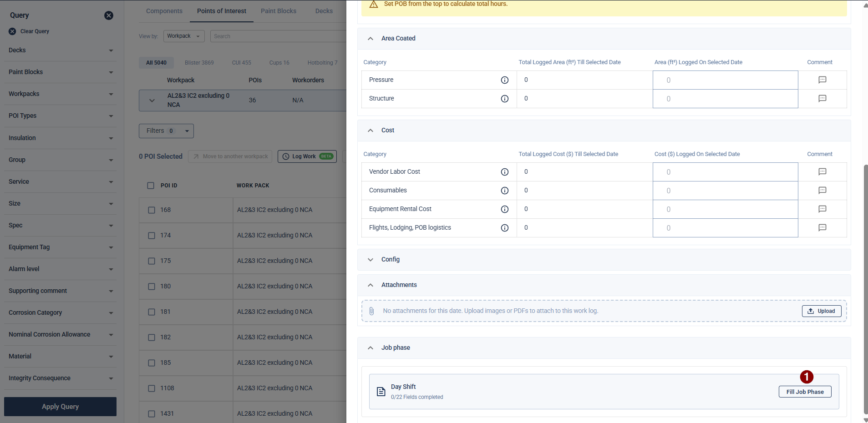Select the Blister 3869 filter chip
The height and width of the screenshot is (423, 868).
[199, 63]
